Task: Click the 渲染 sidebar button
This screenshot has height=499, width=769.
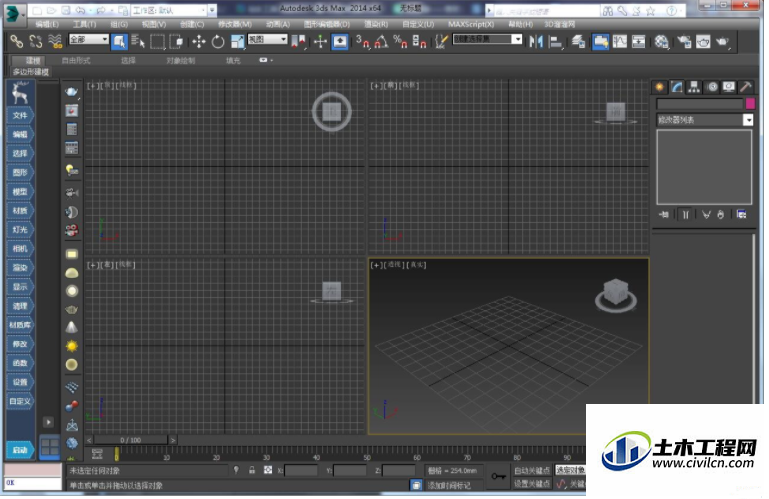Action: tap(20, 268)
